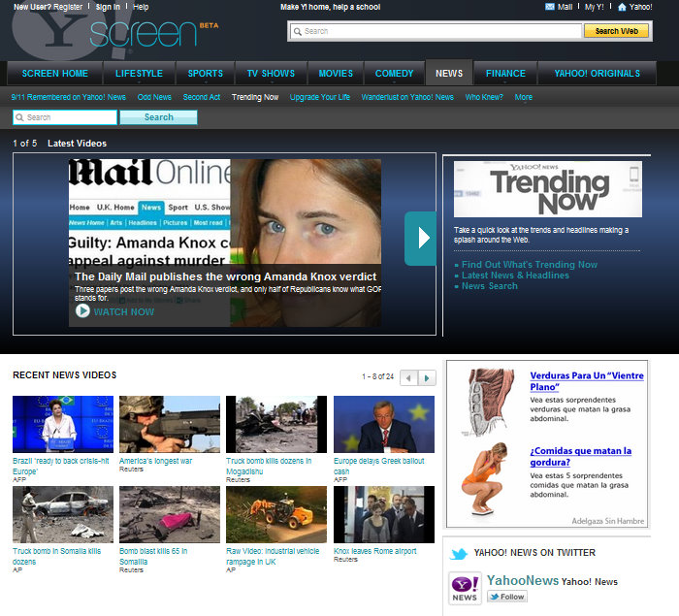Open America's longest war video thumbnail
Image resolution: width=679 pixels, height=616 pixels.
pyautogui.click(x=170, y=424)
